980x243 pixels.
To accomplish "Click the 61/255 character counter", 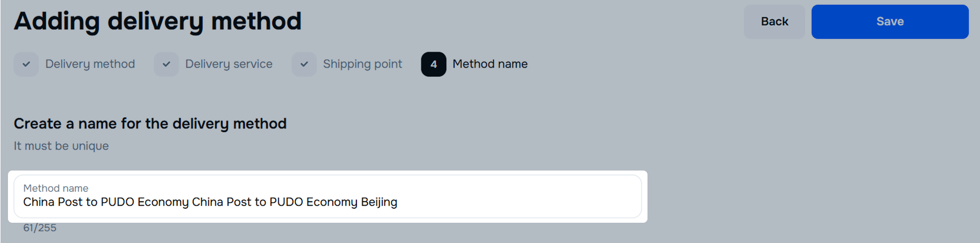I will [x=40, y=228].
